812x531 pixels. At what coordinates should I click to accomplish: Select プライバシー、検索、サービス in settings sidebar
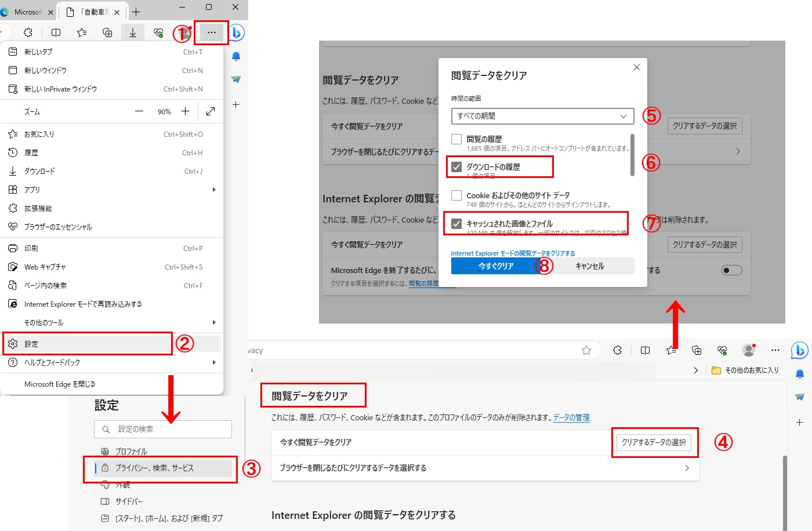tap(163, 468)
